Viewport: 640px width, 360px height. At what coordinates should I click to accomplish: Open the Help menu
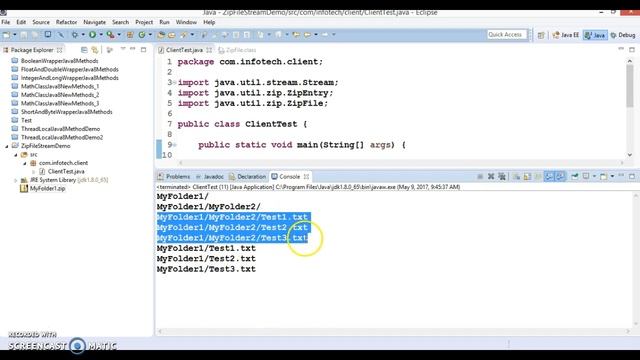[x=209, y=22]
